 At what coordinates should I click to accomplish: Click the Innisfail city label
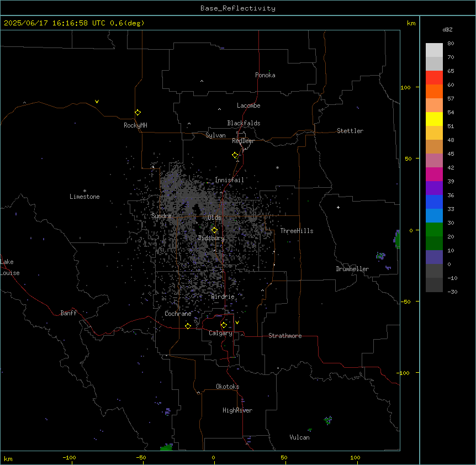click(x=229, y=180)
